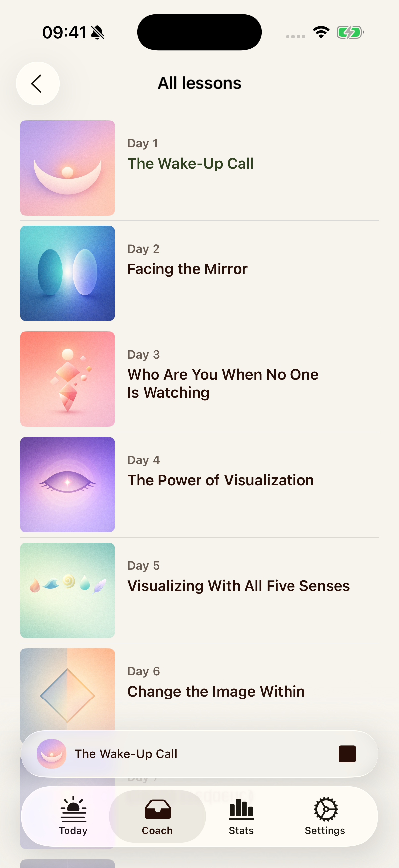Screen dimensions: 399x868
Task: Tap the inbox tray Coach icon
Action: pos(157,809)
